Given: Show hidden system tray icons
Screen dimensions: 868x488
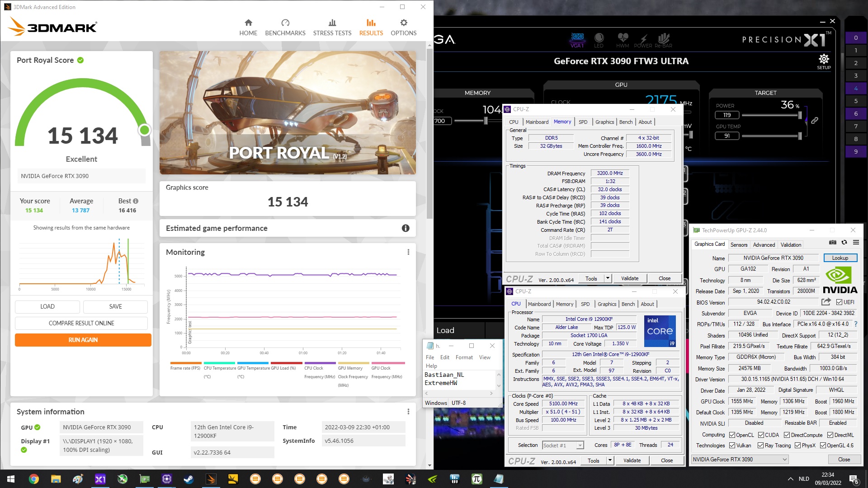Looking at the screenshot, I should coord(790,479).
